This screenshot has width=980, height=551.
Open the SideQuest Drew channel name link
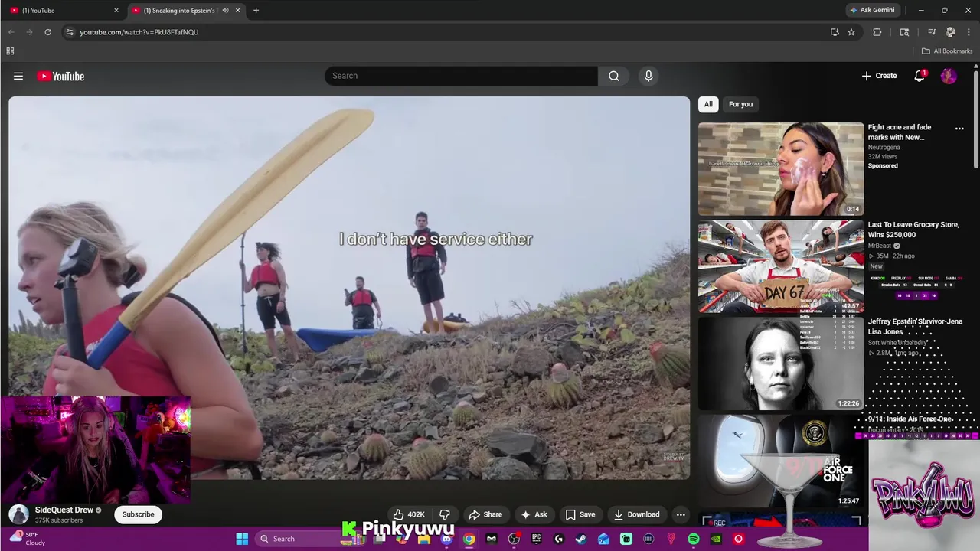[64, 510]
